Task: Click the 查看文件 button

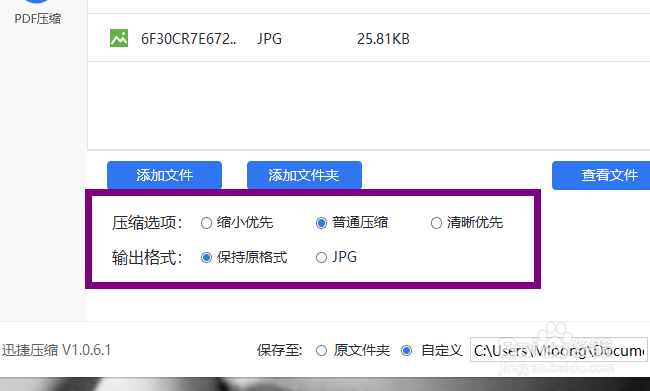Action: (601, 175)
